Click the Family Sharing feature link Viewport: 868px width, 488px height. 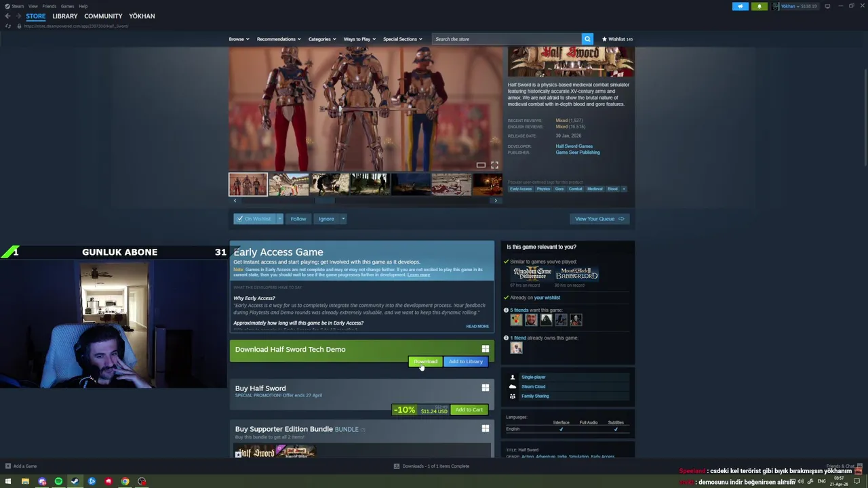tap(535, 396)
